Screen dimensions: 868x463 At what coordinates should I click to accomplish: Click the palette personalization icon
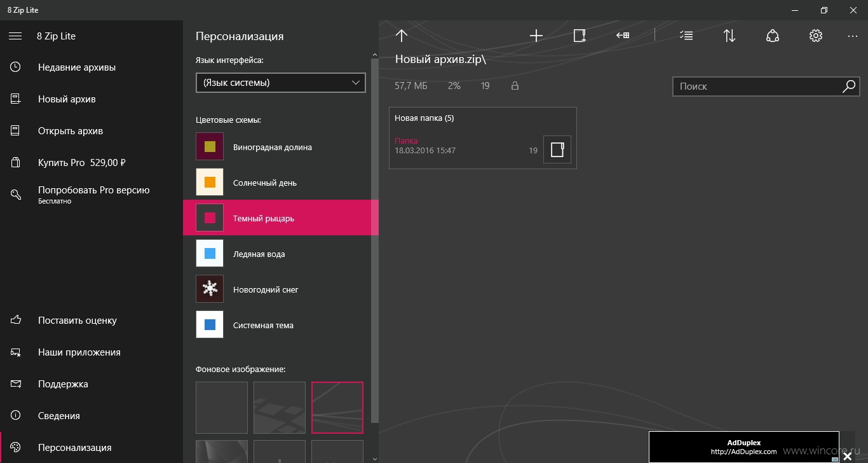pos(16,447)
